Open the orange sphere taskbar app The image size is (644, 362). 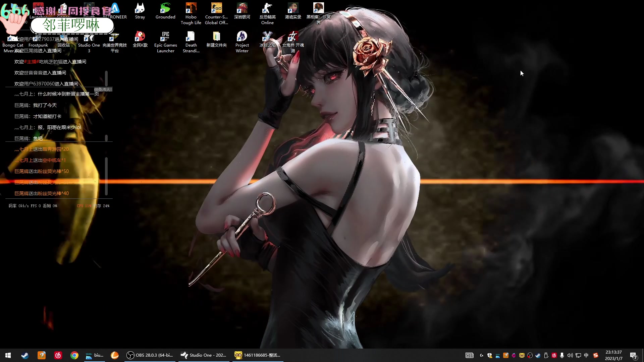(x=115, y=355)
